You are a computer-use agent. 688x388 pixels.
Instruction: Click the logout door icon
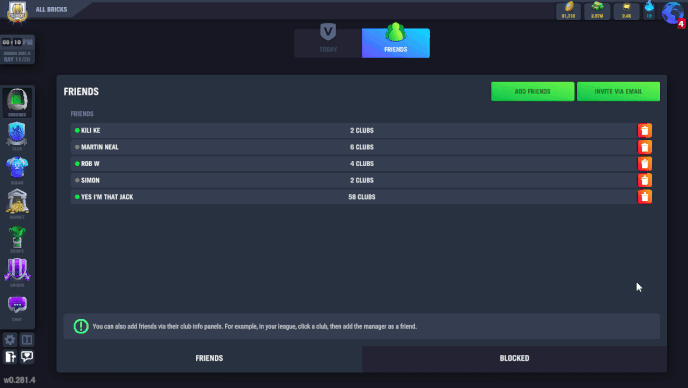(10, 357)
